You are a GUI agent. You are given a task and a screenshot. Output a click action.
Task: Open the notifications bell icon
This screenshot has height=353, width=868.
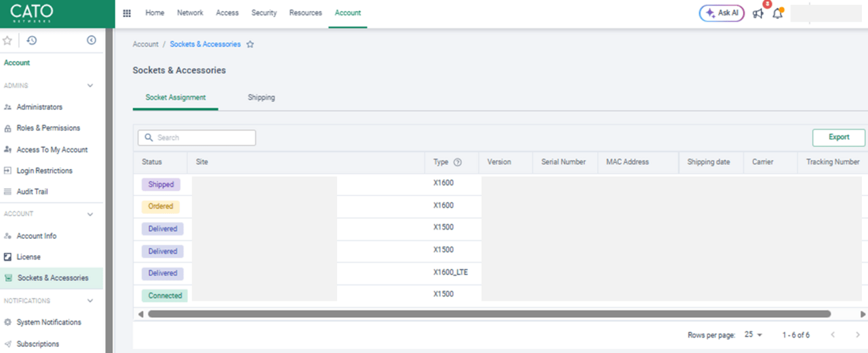pos(778,14)
